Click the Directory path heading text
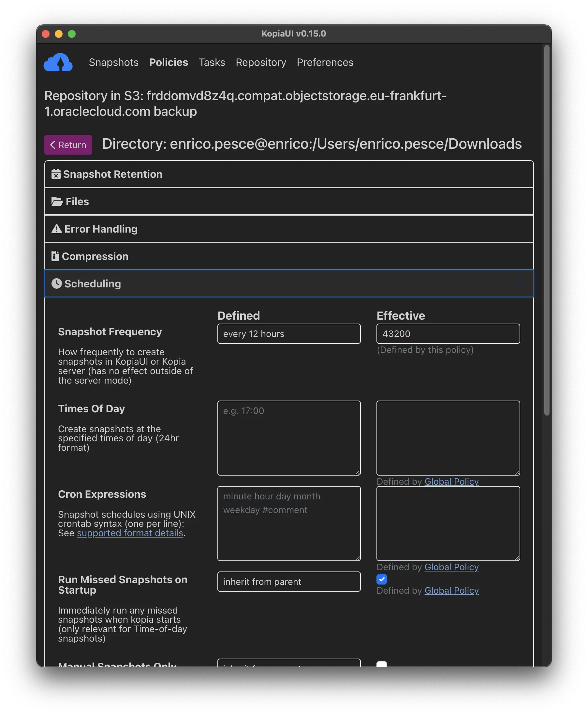 pyautogui.click(x=312, y=144)
